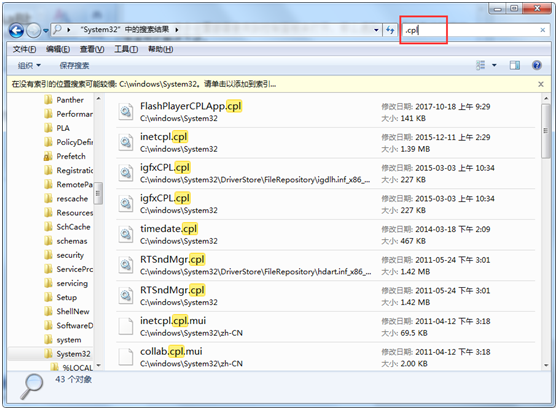The height and width of the screenshot is (410, 558).
Task: Click the 保存搜索 button
Action: [74, 65]
